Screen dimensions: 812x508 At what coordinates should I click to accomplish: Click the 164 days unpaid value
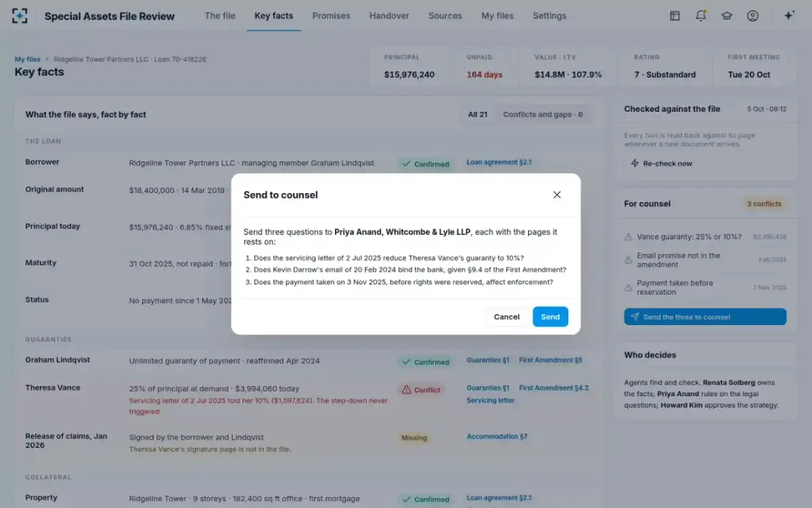484,75
